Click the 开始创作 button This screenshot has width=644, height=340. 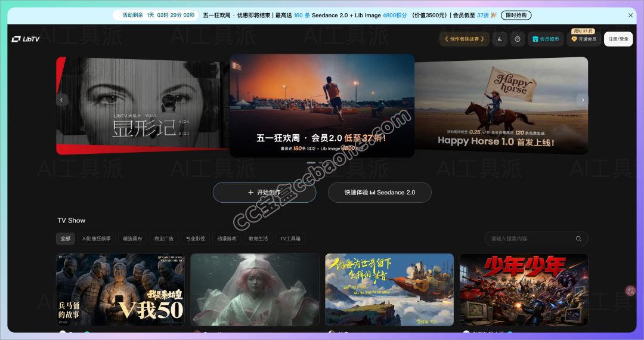point(265,192)
